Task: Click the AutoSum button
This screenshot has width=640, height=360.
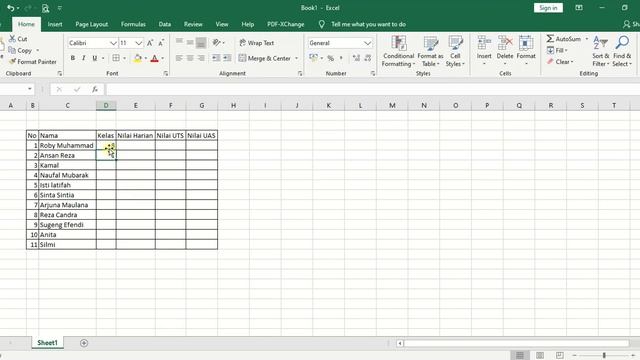Action: click(564, 39)
